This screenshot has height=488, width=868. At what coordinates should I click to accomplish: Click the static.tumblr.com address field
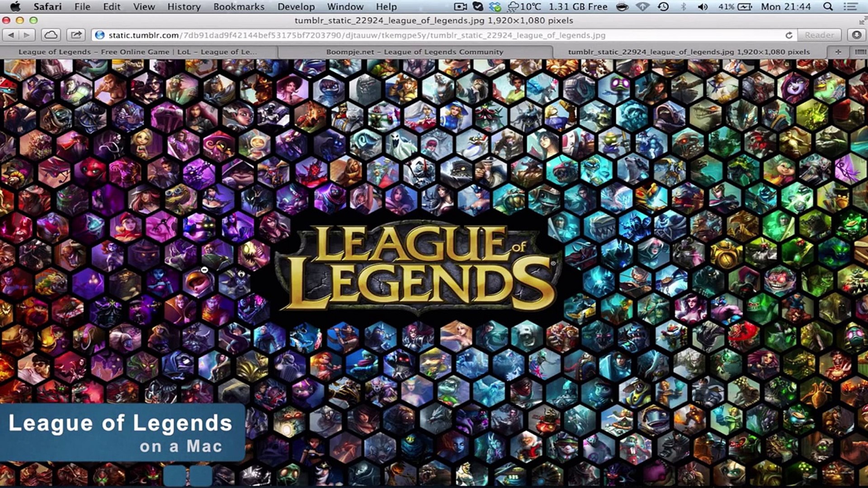[444, 35]
